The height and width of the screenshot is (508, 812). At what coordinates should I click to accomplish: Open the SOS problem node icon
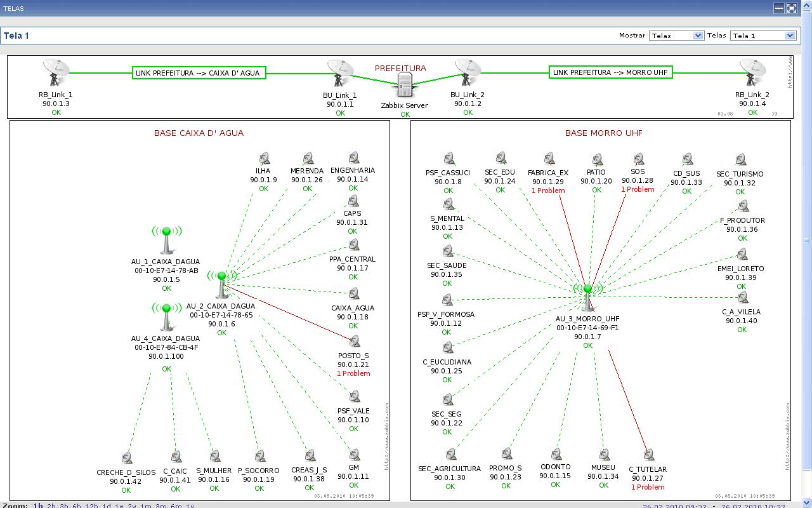[x=638, y=159]
